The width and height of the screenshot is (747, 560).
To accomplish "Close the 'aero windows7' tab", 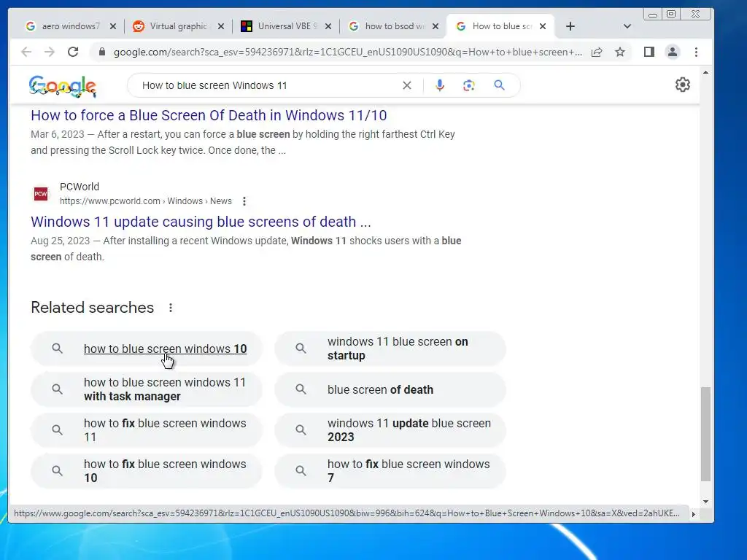I will (113, 26).
